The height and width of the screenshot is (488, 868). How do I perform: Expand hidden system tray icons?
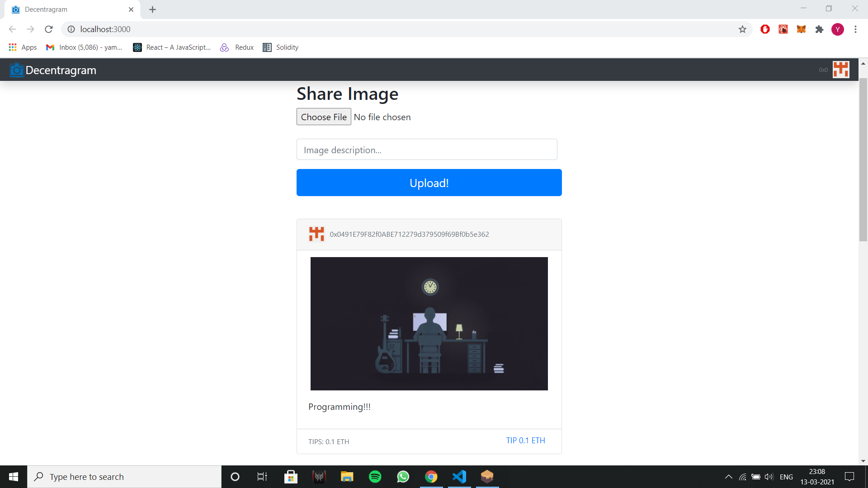pos(729,477)
